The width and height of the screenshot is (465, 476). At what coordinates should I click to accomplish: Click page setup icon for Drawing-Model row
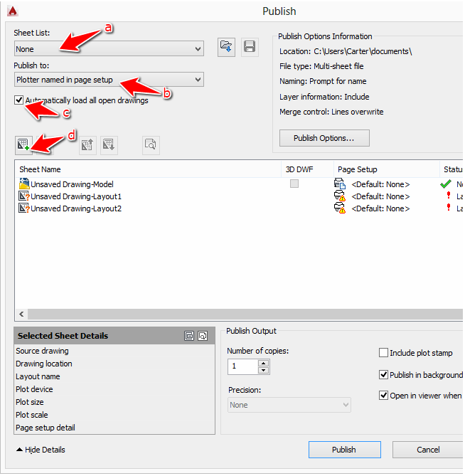click(x=340, y=184)
